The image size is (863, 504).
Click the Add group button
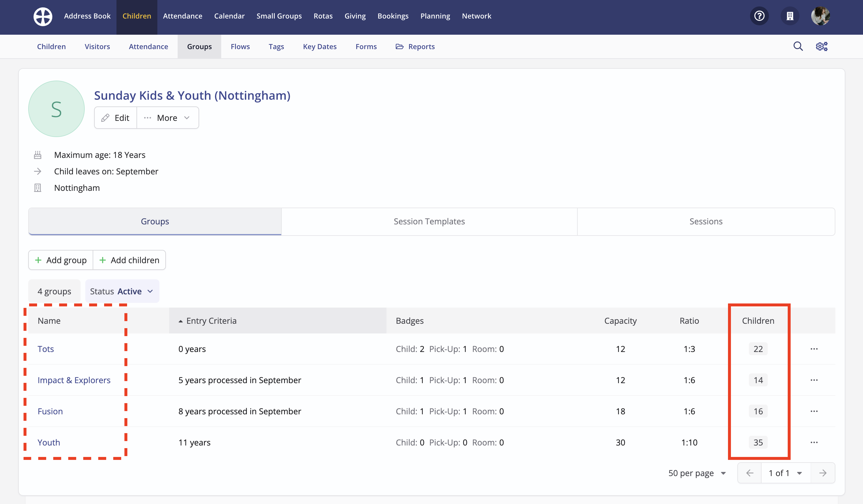coord(61,260)
